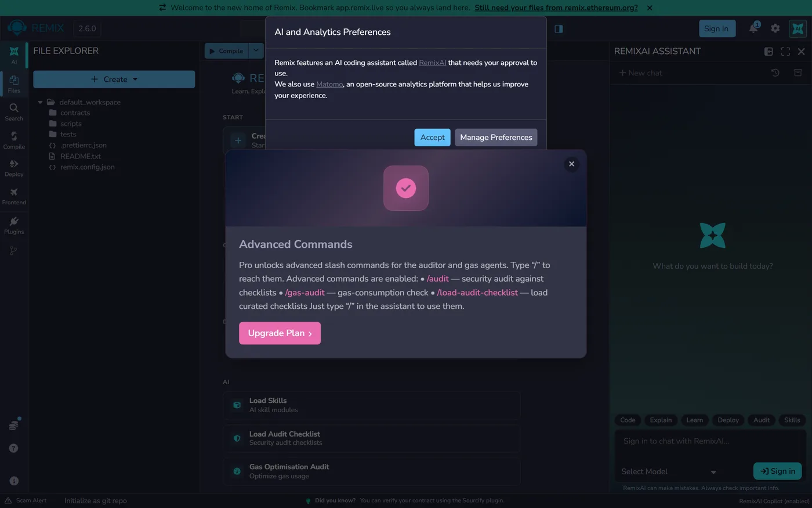This screenshot has width=812, height=508.
Task: Dock the RemixAI Assistant panel
Action: click(768, 51)
